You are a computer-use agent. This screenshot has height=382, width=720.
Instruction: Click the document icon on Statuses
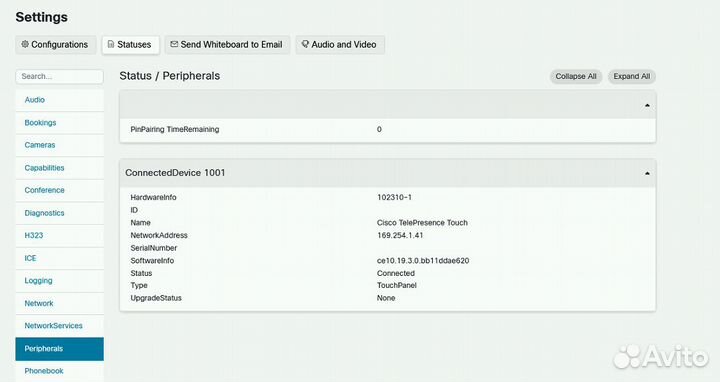pos(111,45)
